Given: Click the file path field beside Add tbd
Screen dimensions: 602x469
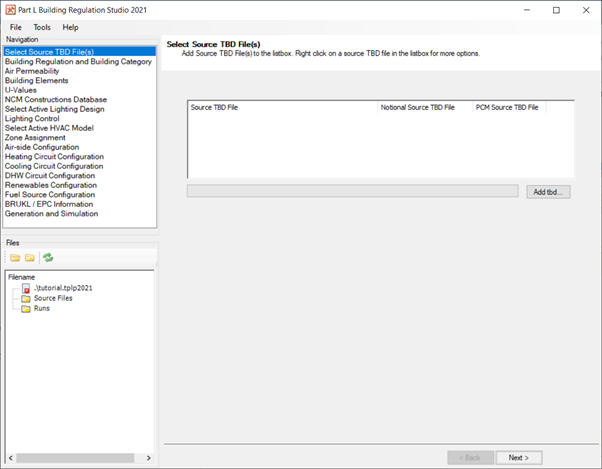Looking at the screenshot, I should point(352,191).
